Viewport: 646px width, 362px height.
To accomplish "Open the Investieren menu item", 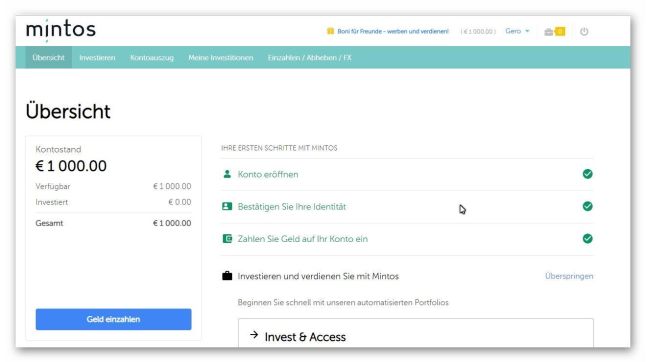I will (97, 58).
